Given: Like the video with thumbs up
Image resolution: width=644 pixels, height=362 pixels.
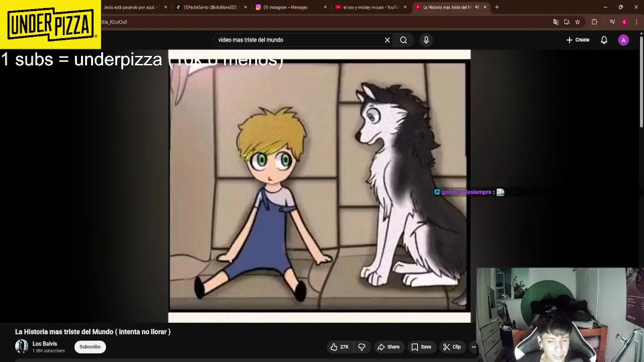Looking at the screenshot, I should coord(340,347).
